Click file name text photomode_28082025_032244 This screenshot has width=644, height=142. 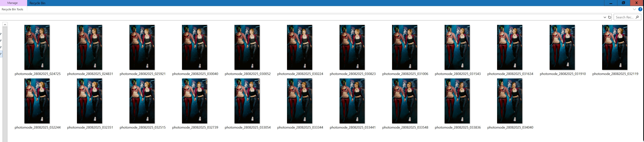(x=37, y=127)
